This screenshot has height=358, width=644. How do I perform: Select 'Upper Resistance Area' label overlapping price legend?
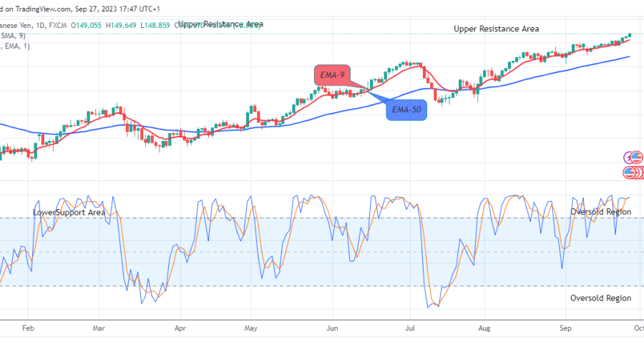(x=220, y=24)
